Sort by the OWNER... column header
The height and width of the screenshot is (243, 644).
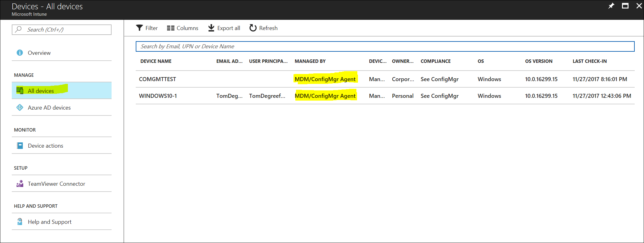pos(403,61)
